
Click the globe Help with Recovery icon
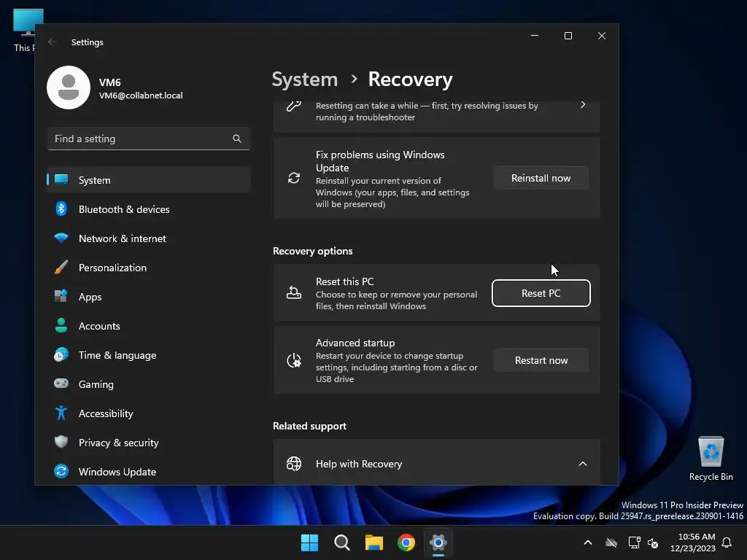[x=294, y=464]
